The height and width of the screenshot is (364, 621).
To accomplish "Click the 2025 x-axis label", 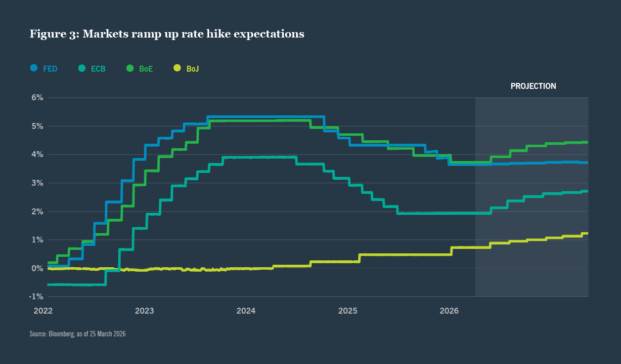I will pos(348,311).
